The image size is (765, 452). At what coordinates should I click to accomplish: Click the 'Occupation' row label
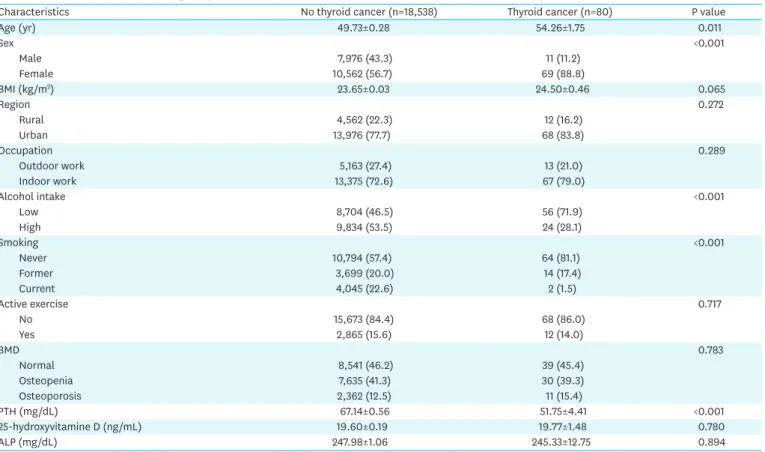coord(26,151)
